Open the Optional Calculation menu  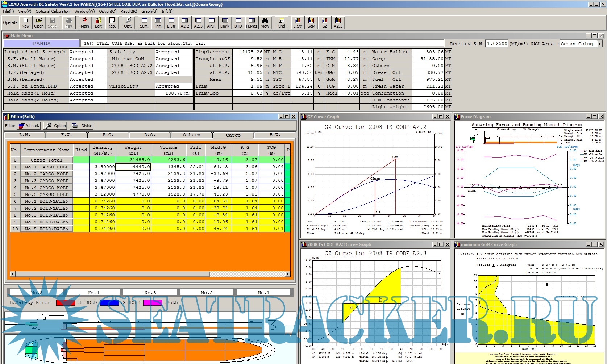53,11
